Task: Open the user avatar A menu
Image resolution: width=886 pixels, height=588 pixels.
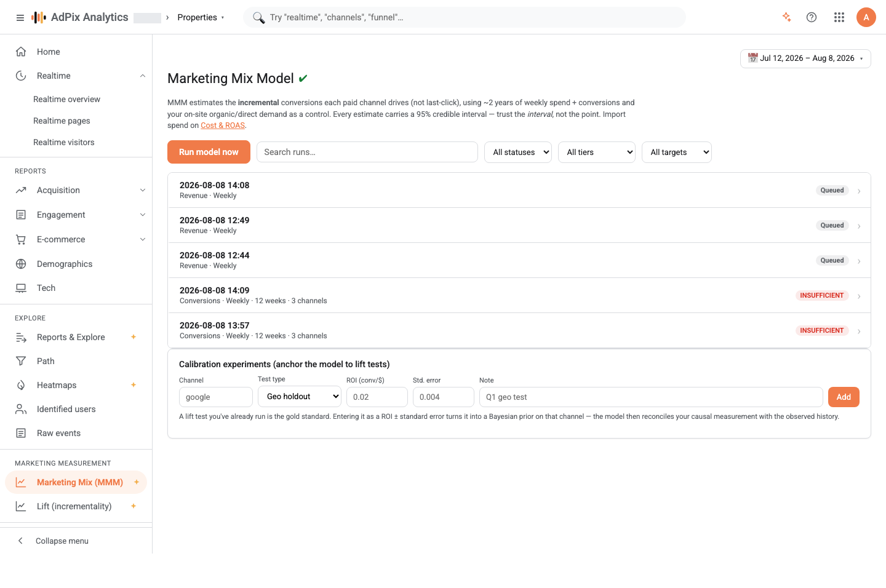Action: (x=866, y=17)
